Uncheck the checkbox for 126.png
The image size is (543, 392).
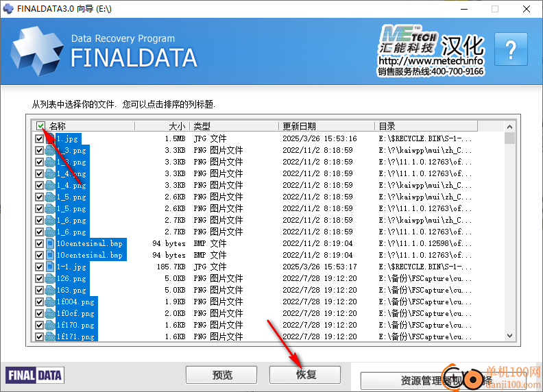pos(39,279)
